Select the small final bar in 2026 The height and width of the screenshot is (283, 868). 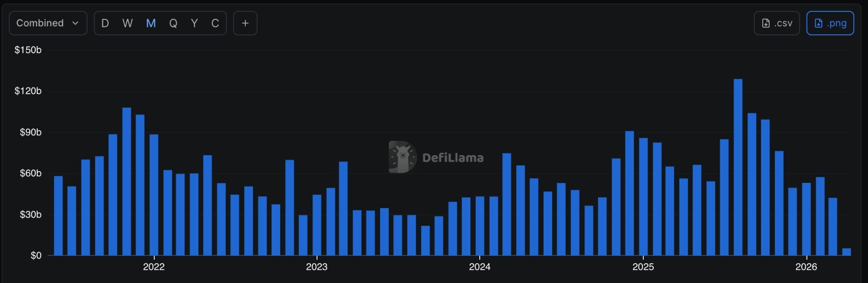846,252
